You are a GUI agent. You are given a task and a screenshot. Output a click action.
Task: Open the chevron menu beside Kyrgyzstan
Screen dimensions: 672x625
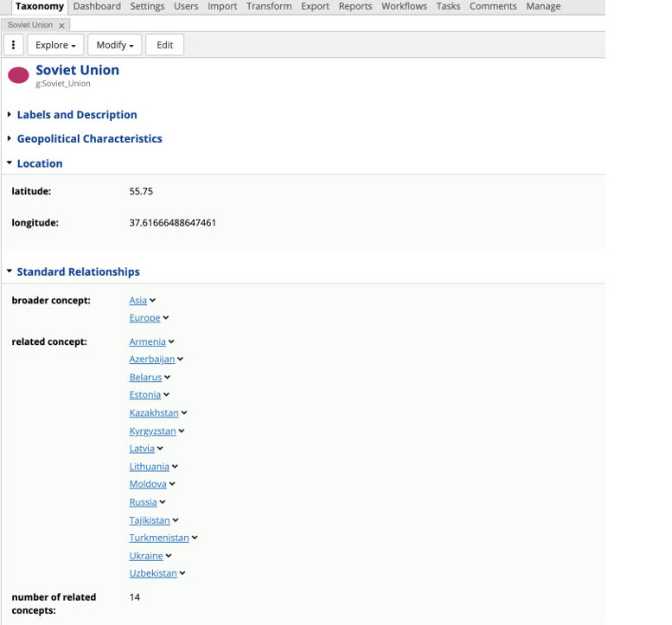click(182, 431)
